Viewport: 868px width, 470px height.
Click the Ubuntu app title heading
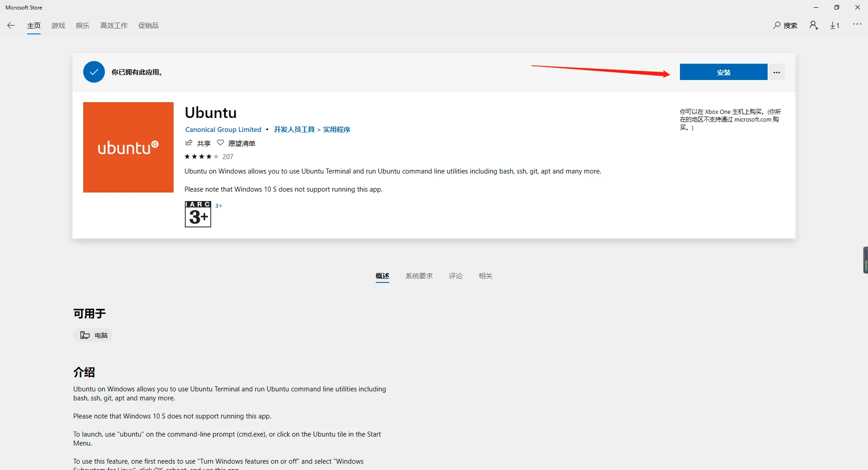[x=211, y=112]
